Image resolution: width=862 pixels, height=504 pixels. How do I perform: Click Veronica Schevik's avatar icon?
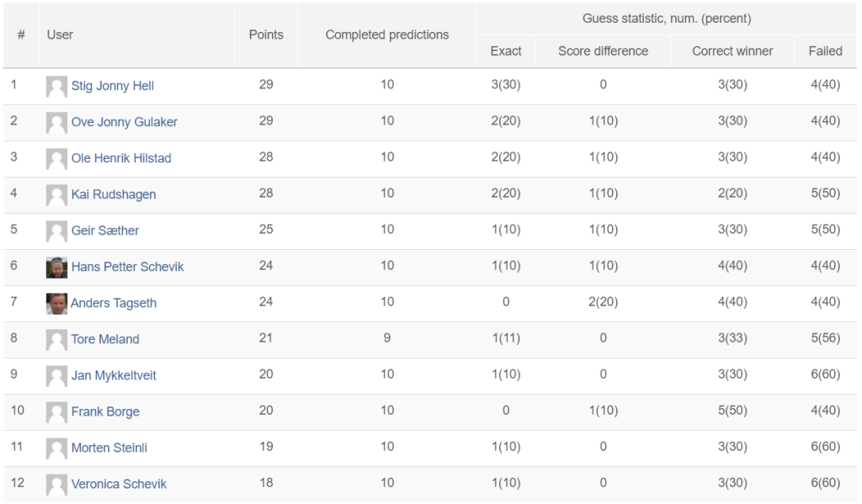click(x=56, y=485)
